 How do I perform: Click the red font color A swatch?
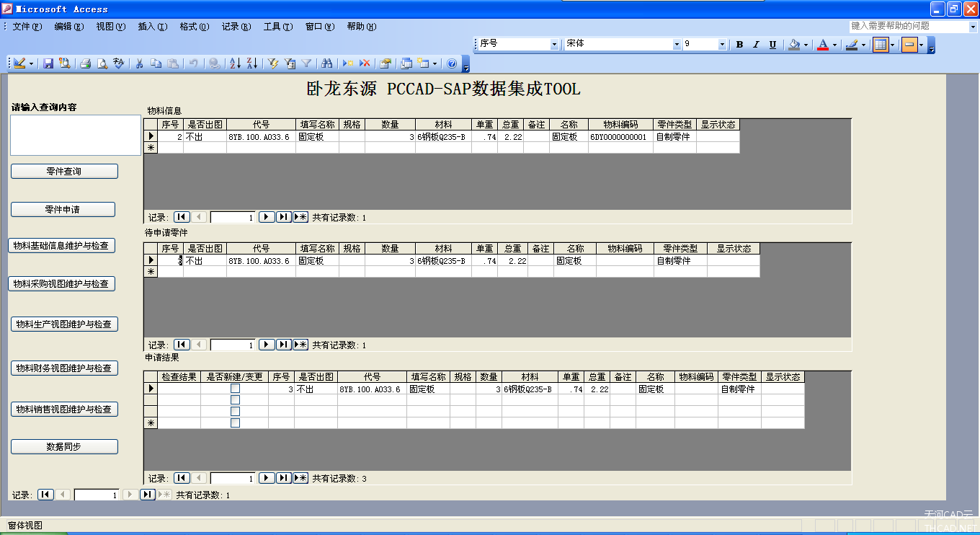coord(823,45)
